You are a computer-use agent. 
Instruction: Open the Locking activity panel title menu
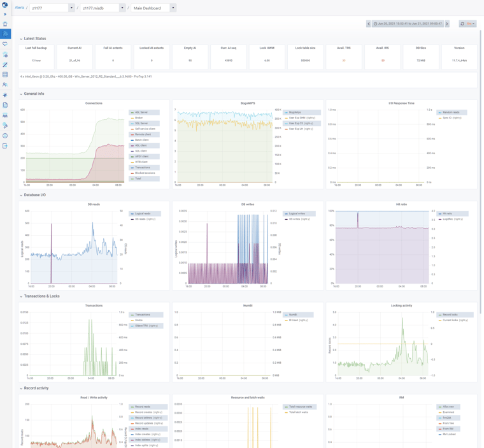[x=401, y=305]
